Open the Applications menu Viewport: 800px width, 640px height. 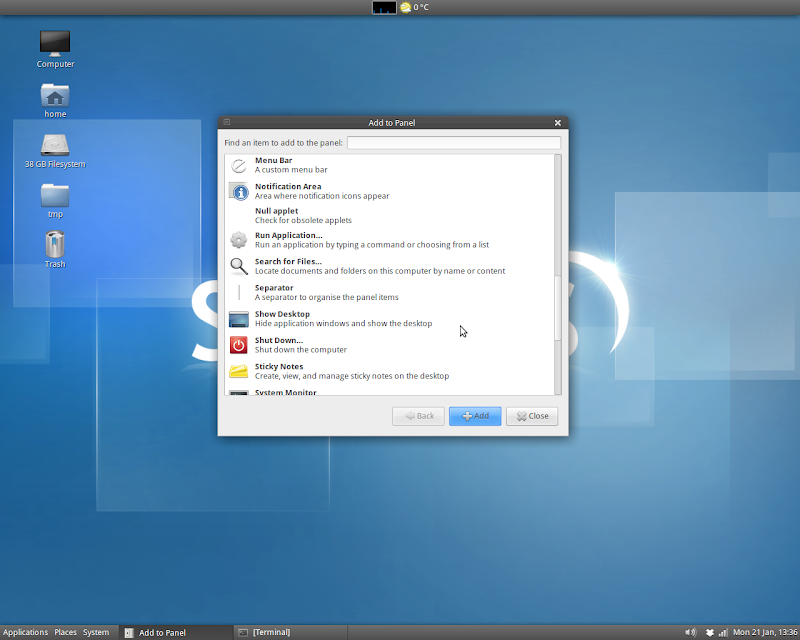click(x=25, y=632)
